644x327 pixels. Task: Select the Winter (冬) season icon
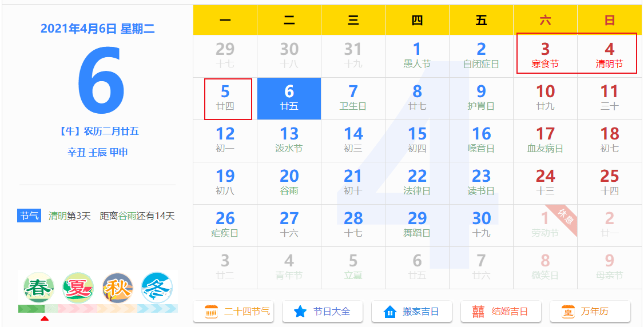157,288
